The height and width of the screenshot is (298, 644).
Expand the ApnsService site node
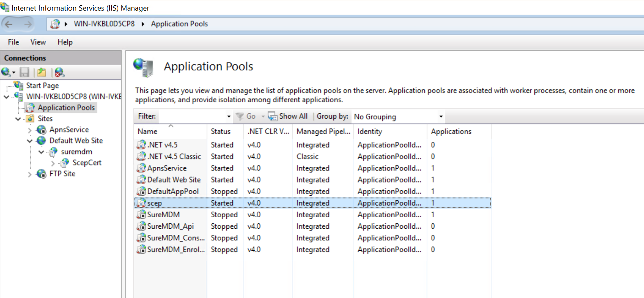(x=29, y=130)
